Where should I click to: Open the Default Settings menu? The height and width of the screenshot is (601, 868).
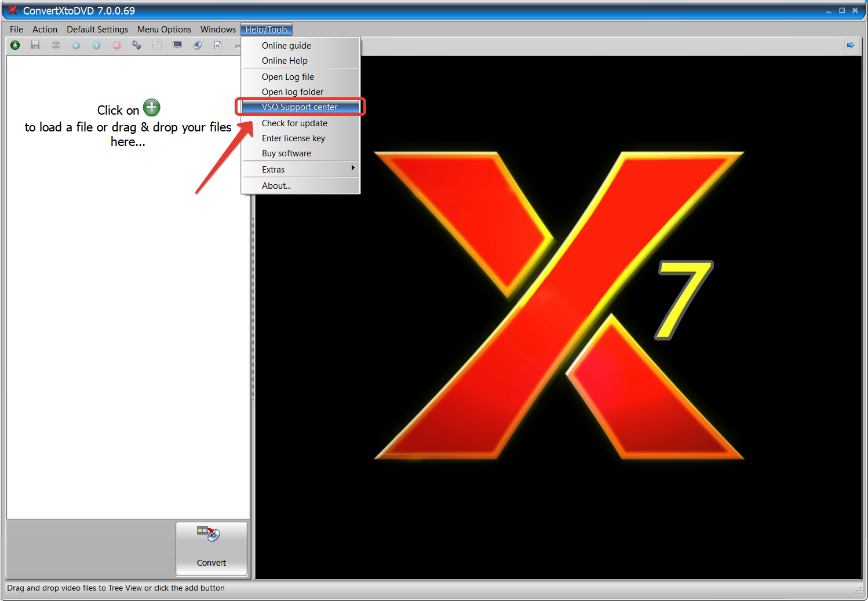tap(97, 30)
